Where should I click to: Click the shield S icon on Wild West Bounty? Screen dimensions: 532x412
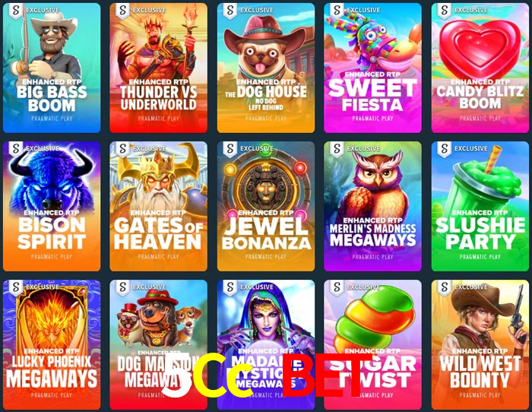pyautogui.click(x=444, y=288)
